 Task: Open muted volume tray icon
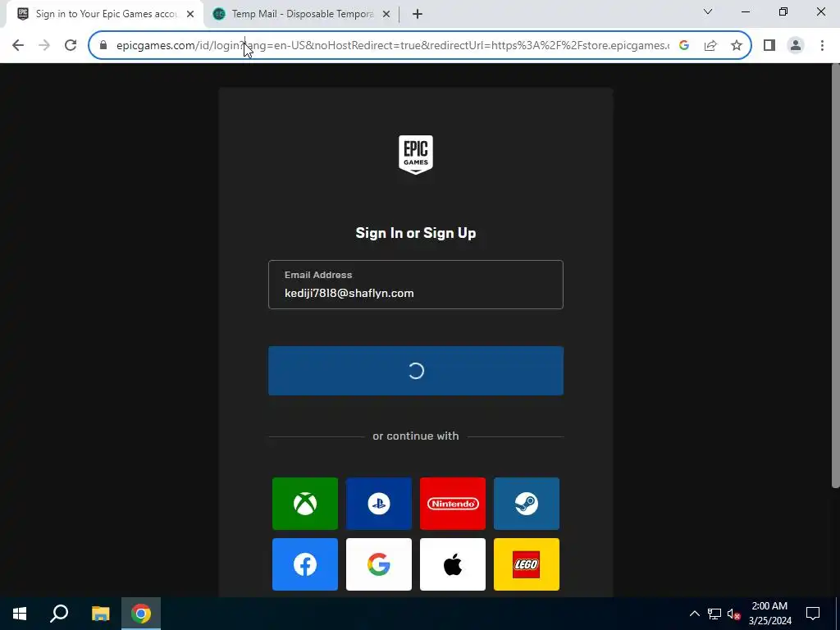coord(733,614)
